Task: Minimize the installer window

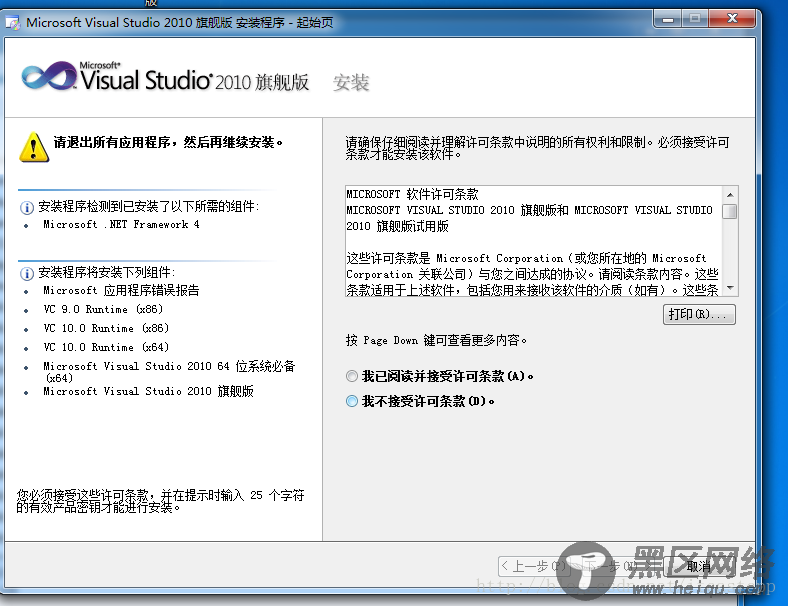Action: (x=668, y=19)
